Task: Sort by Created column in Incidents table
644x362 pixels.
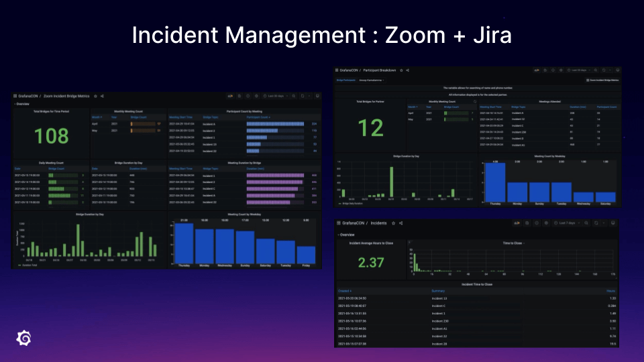Action: [x=345, y=291]
